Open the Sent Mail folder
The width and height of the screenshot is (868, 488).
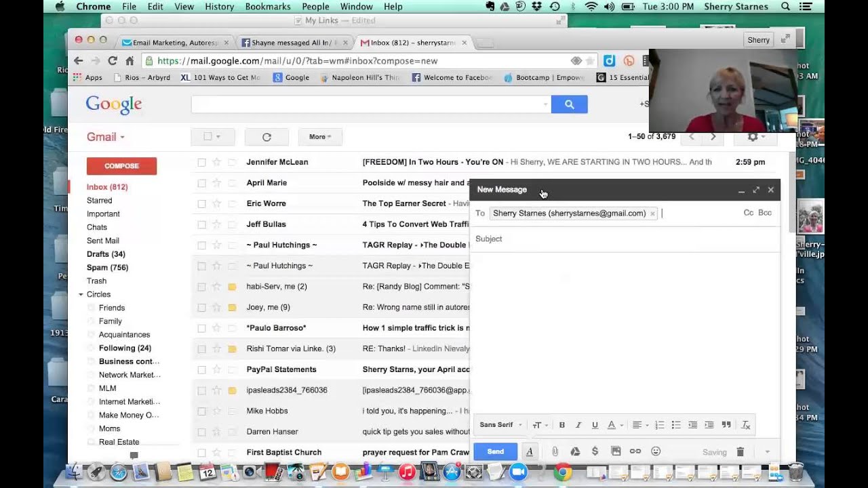point(103,241)
